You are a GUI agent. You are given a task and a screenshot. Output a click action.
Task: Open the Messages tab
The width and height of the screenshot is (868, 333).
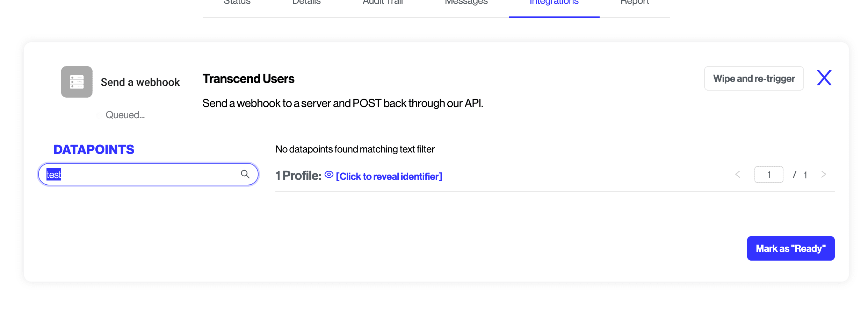(466, 3)
